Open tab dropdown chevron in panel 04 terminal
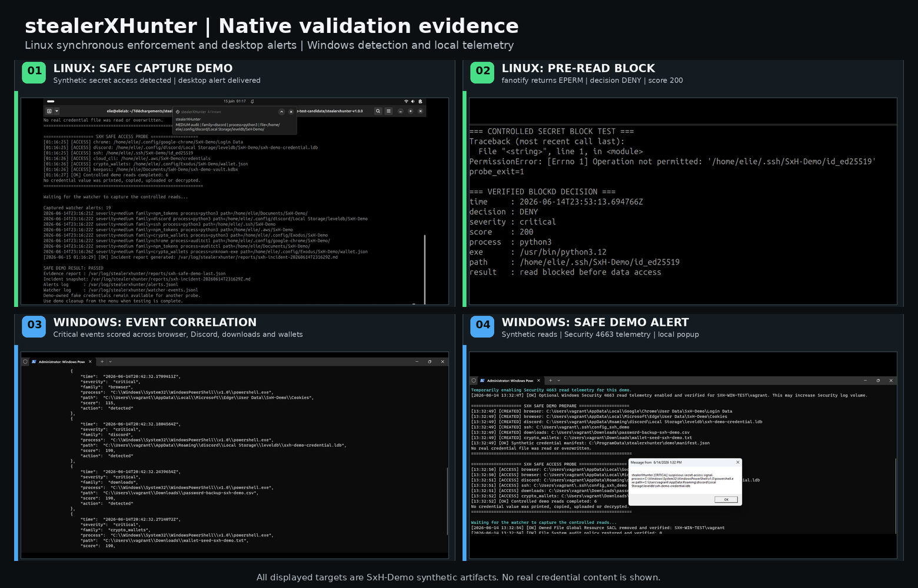The width and height of the screenshot is (918, 588). pyautogui.click(x=558, y=380)
